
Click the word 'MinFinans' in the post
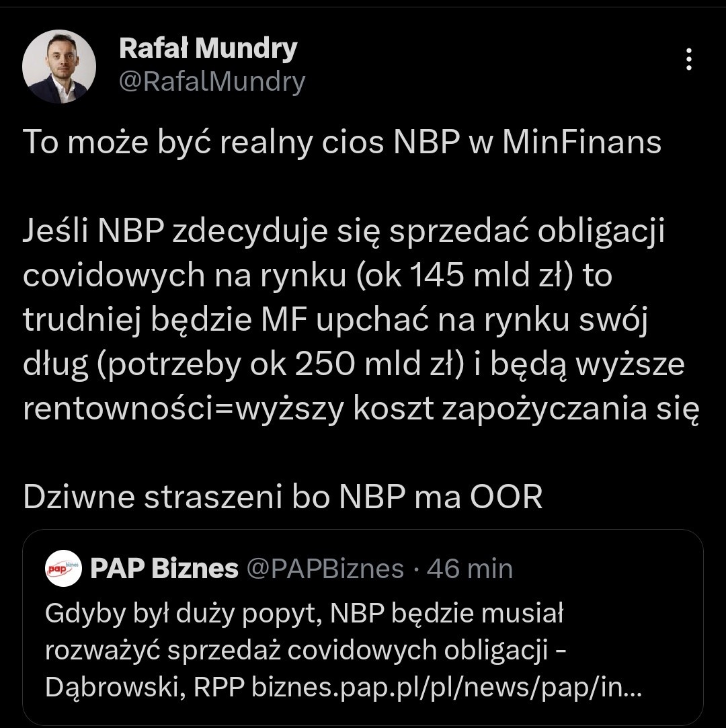tap(581, 142)
